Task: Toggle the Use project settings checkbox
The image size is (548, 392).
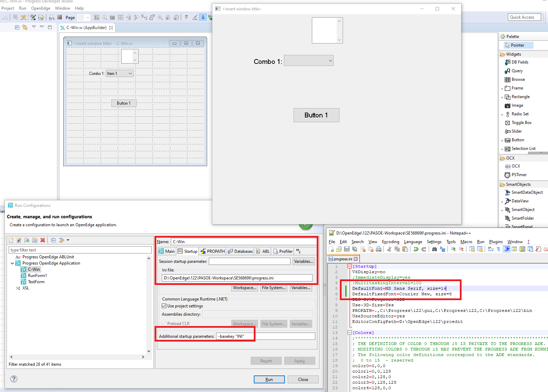Action: 164,306
